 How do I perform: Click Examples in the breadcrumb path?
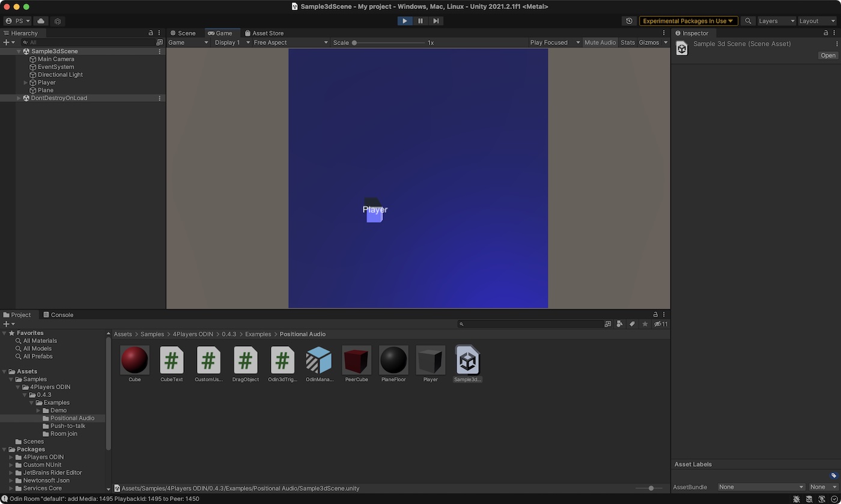[258, 334]
